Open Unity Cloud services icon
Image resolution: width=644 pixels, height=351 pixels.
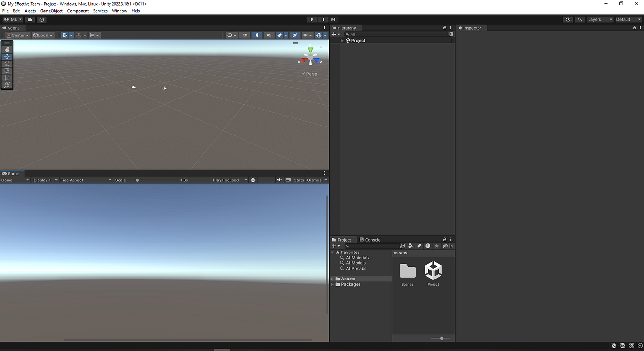(x=30, y=19)
